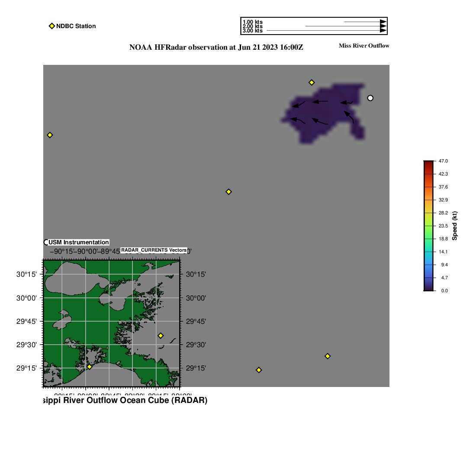Click the RADAR_CURRENTS Vectors label

tap(154, 250)
